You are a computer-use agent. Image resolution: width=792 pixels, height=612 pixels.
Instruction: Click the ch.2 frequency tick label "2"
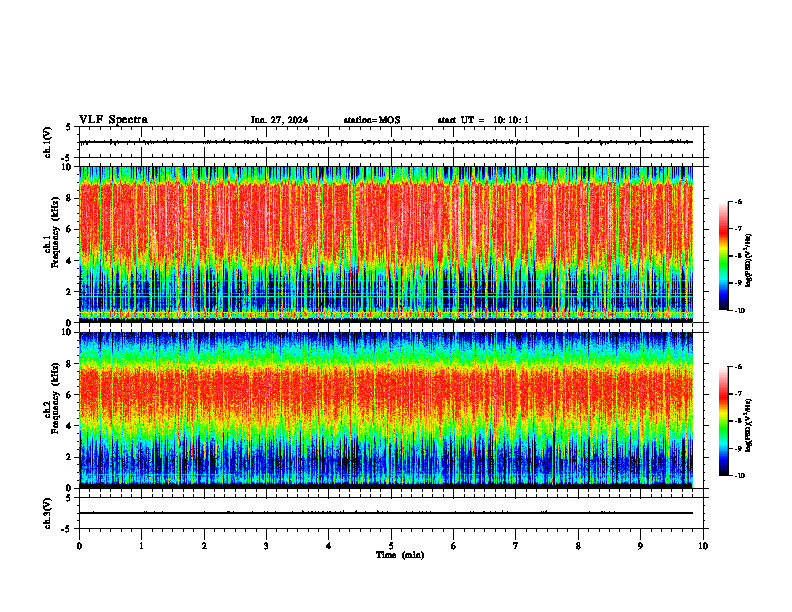click(69, 457)
